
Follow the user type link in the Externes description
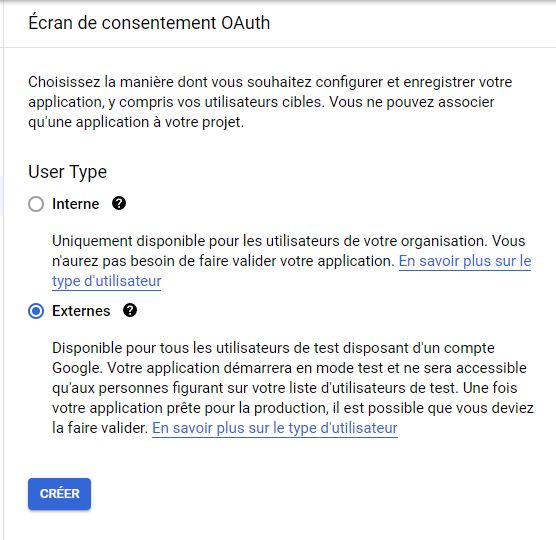(275, 428)
